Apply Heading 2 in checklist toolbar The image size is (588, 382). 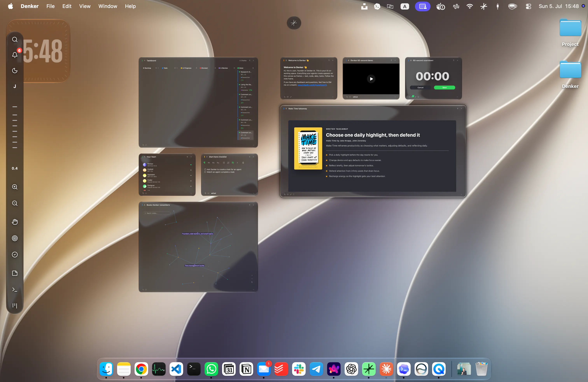[x=213, y=163]
